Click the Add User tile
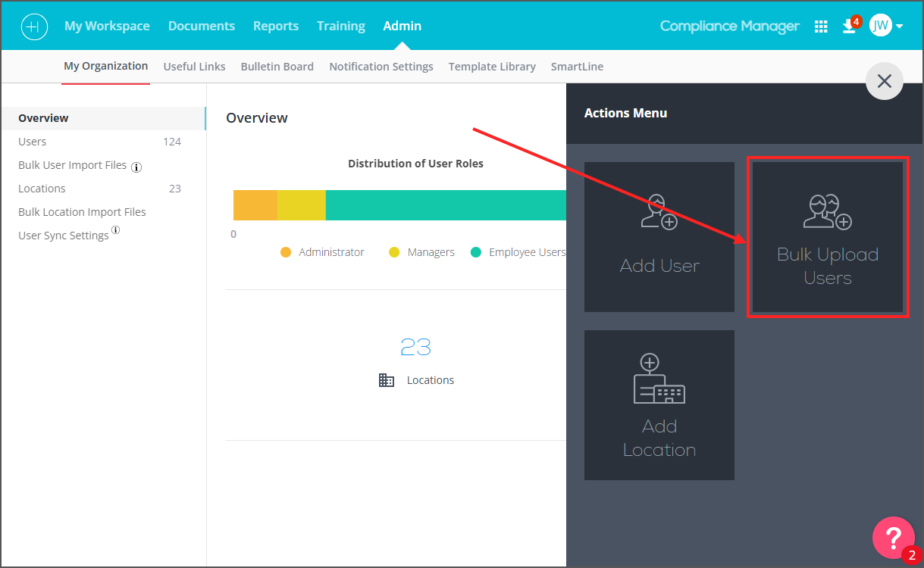924x568 pixels. [659, 236]
